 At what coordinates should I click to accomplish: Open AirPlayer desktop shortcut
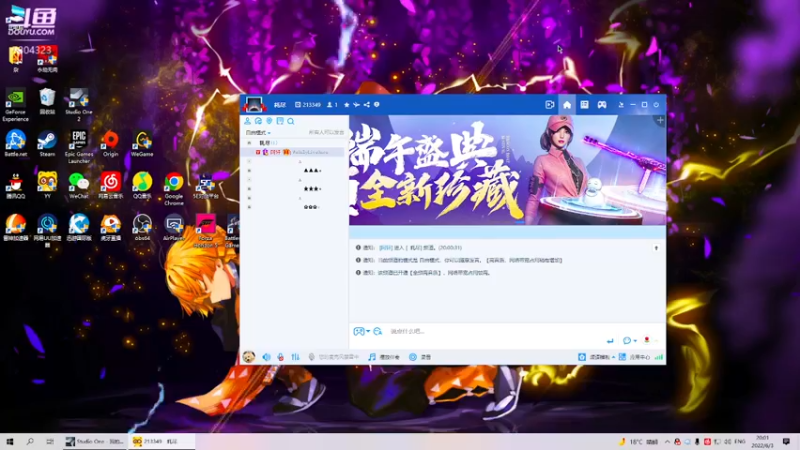pos(173,228)
